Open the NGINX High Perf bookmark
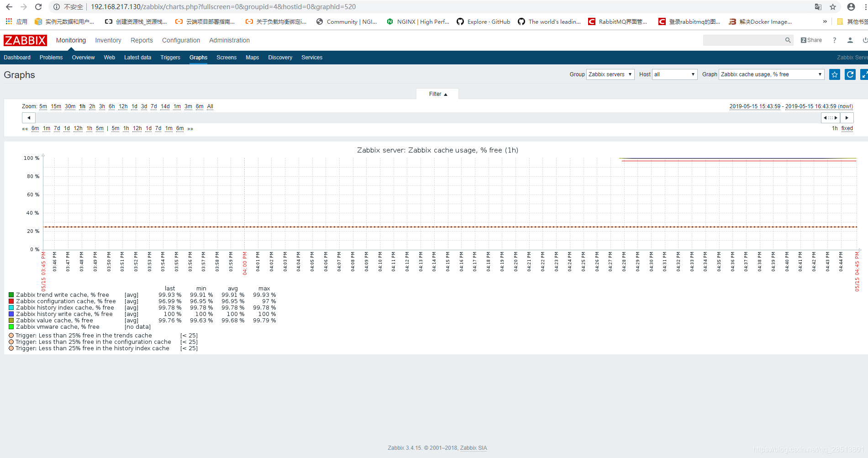 418,21
